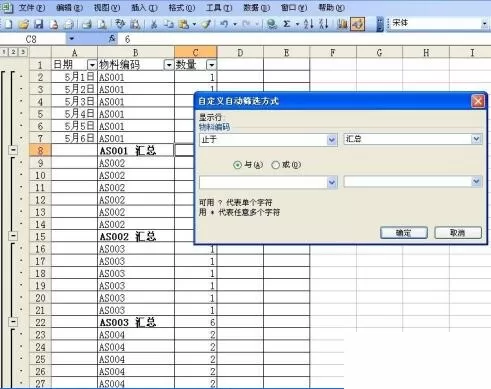
Task: Click the Paste clipboard icon
Action: click(x=183, y=24)
